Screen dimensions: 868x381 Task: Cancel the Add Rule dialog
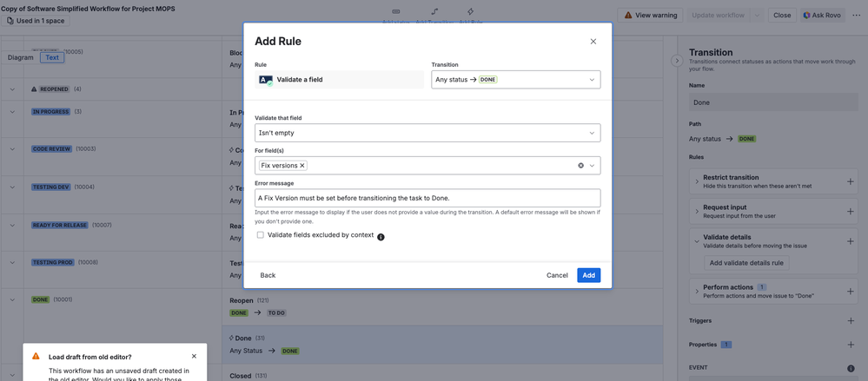pyautogui.click(x=557, y=275)
